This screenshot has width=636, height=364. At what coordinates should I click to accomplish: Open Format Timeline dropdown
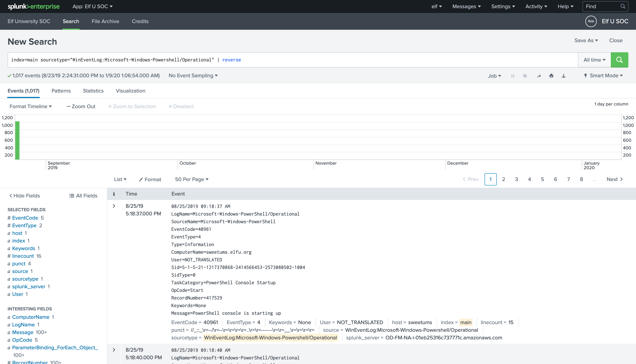31,106
